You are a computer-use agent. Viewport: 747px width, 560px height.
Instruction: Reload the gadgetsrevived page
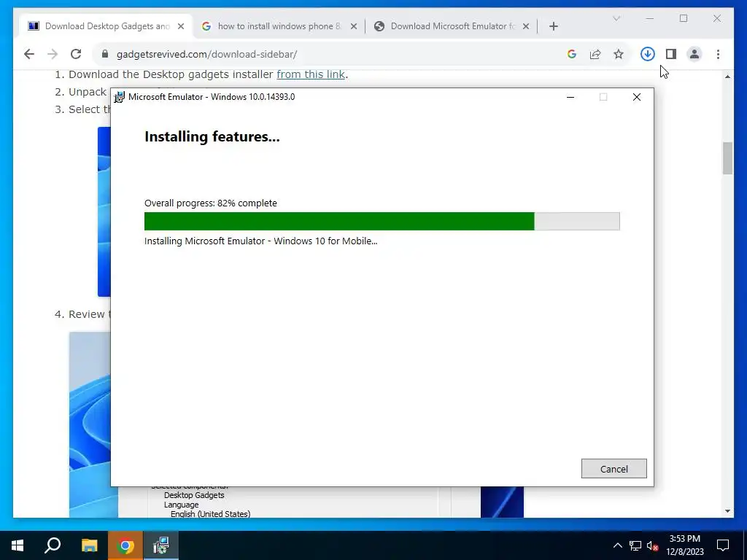pos(76,54)
